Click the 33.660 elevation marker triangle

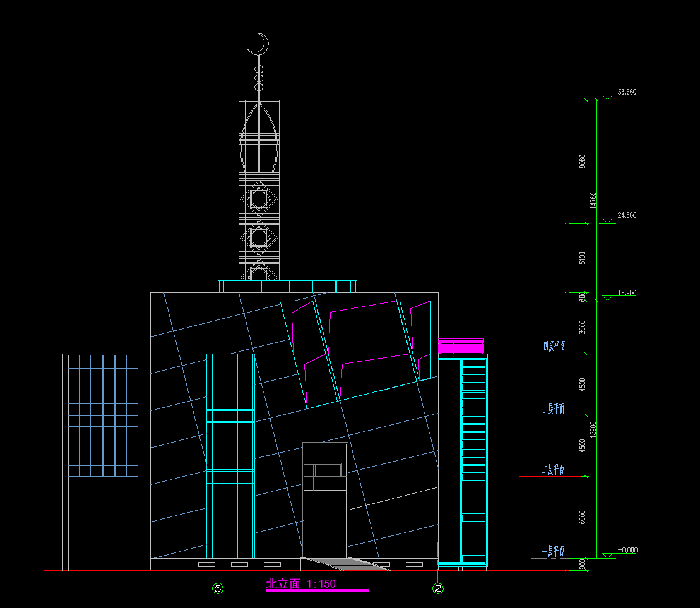(x=608, y=97)
